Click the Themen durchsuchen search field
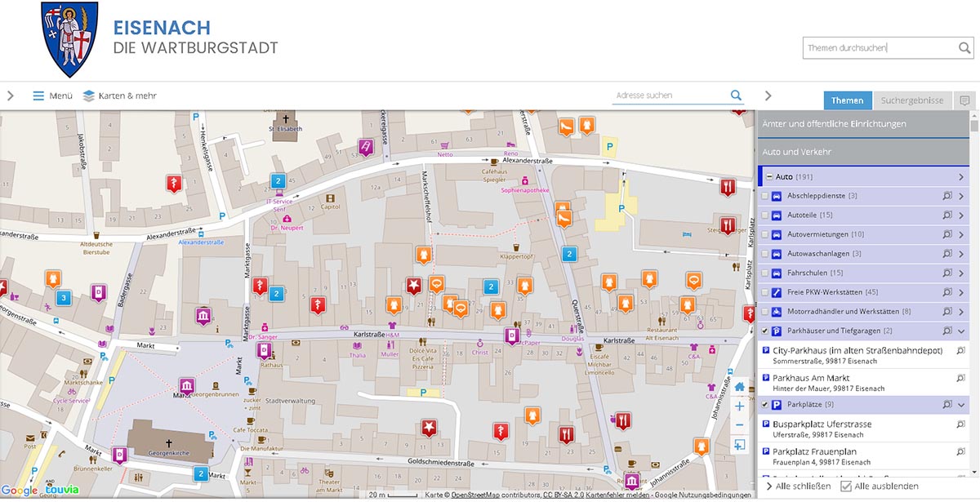Image resolution: width=980 pixels, height=502 pixels. [879, 48]
